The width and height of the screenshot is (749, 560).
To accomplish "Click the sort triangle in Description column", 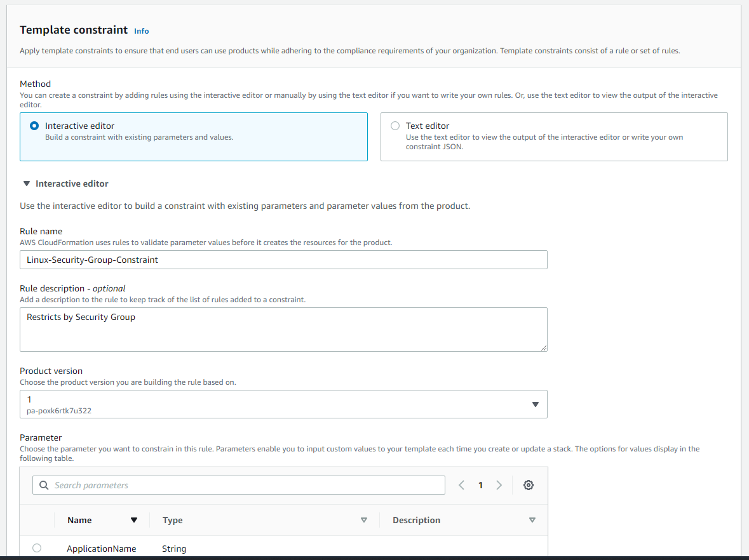I will pyautogui.click(x=532, y=520).
